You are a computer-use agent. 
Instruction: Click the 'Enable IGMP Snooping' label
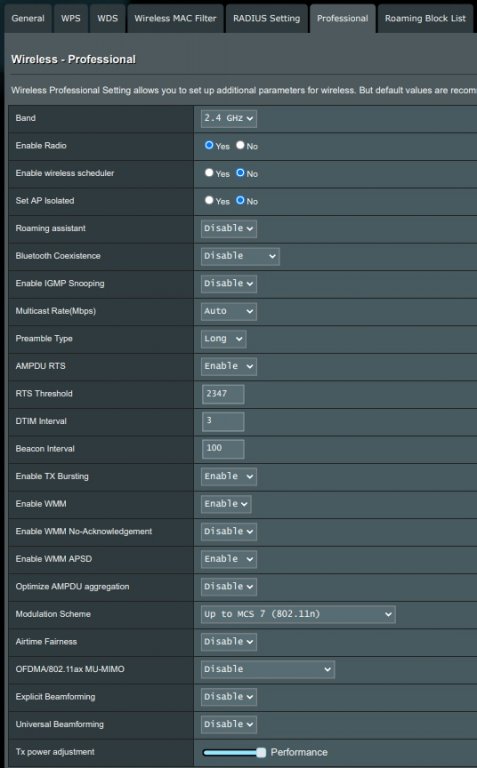[x=60, y=284]
